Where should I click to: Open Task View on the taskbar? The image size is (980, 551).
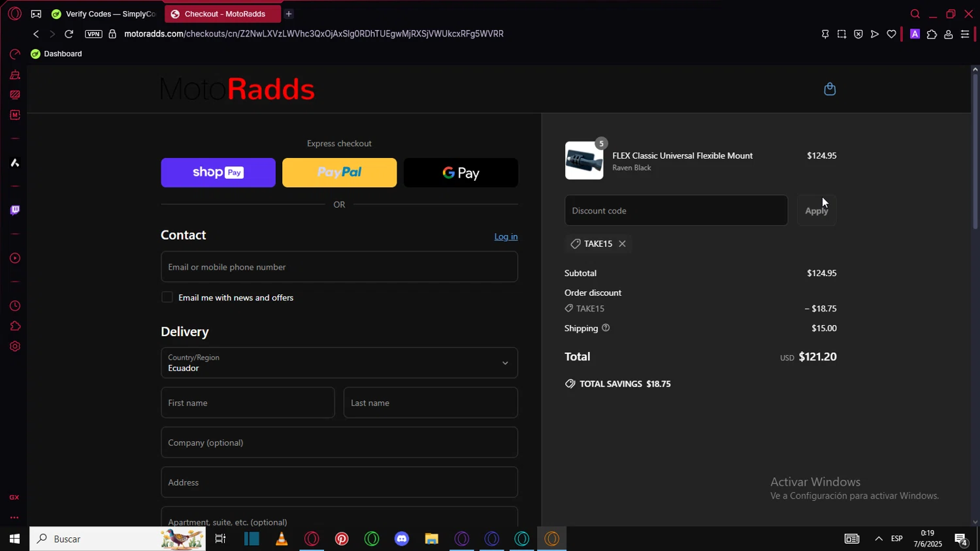click(x=220, y=539)
